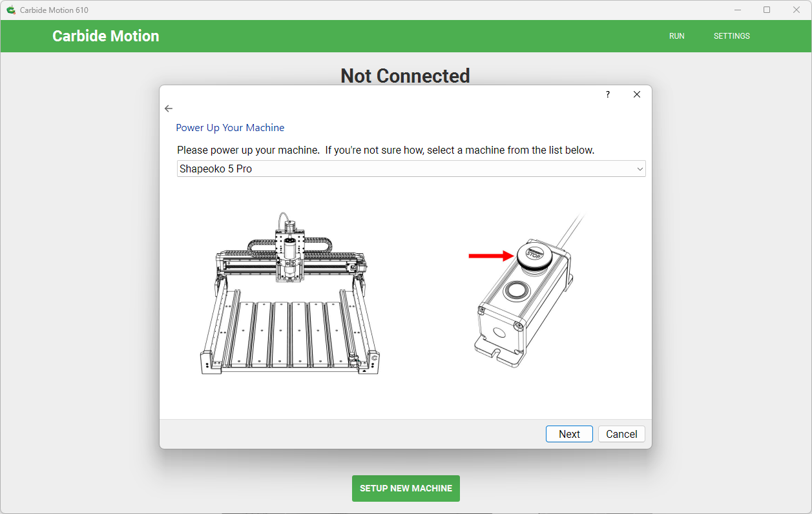Screen dimensions: 812x514
Task: Cancel the machine setup wizard
Action: point(621,434)
